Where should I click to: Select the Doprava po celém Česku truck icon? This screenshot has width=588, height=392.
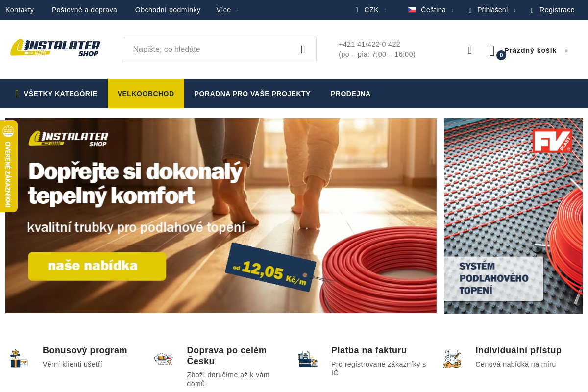pyautogui.click(x=163, y=358)
